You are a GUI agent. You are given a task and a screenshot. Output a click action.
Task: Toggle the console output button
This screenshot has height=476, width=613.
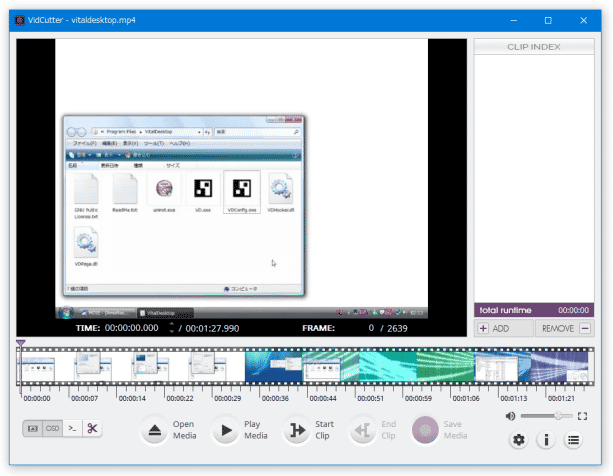(73, 429)
